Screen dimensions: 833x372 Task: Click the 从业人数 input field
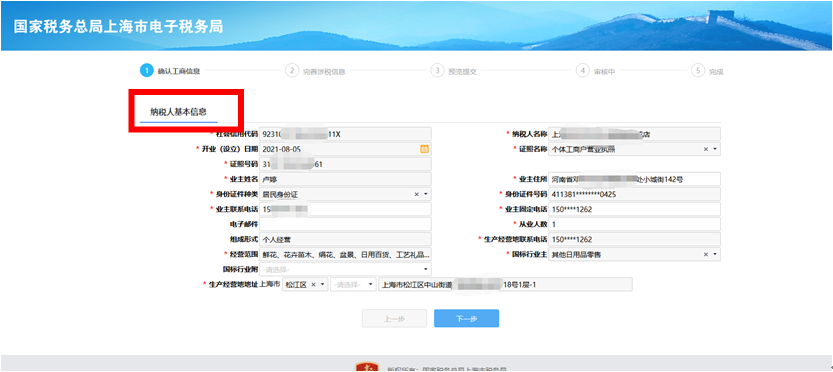[634, 224]
